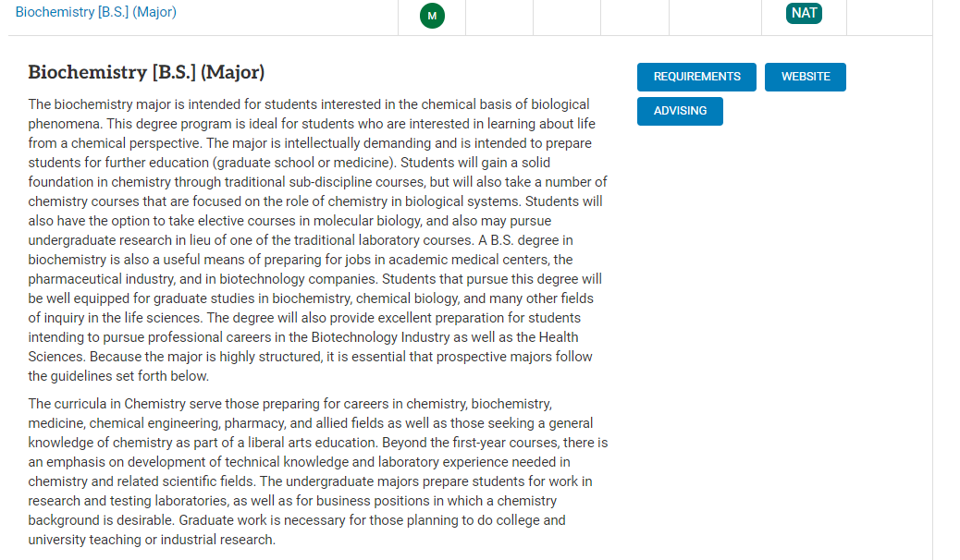Visit the program WEBSITE button
The image size is (960, 560).
tap(806, 77)
